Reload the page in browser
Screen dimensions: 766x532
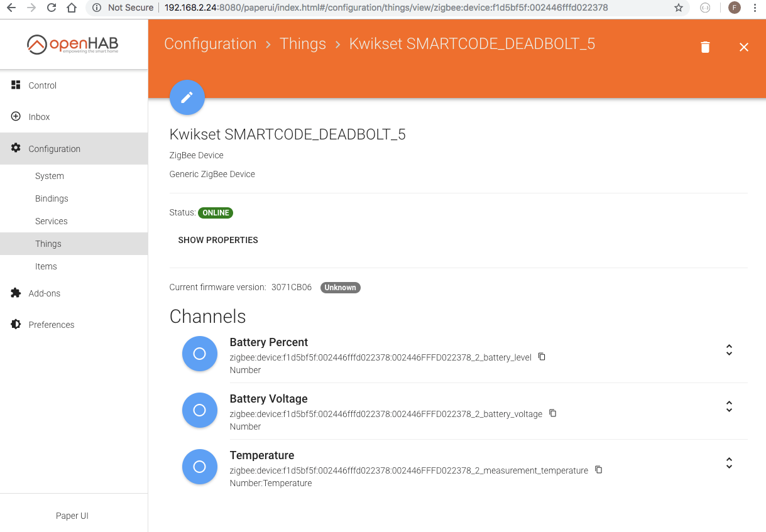click(52, 8)
